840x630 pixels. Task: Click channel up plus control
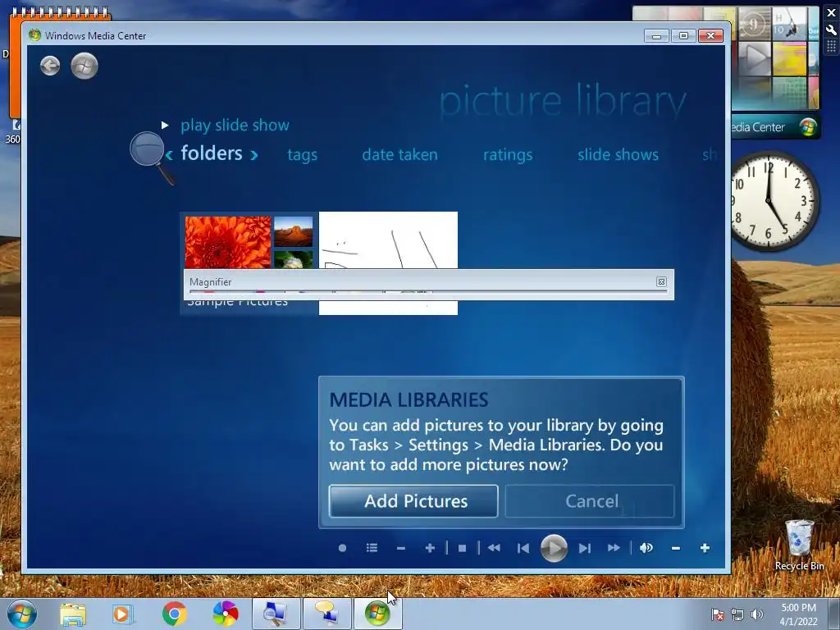[x=430, y=548]
